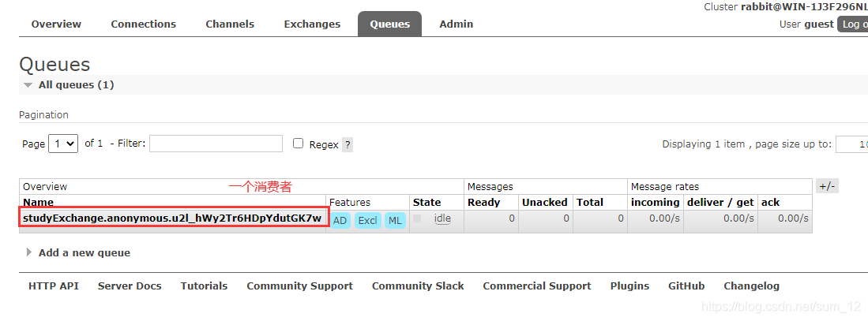Screen dimensions: 868x321
Task: Open the Changelog link
Action: (752, 286)
